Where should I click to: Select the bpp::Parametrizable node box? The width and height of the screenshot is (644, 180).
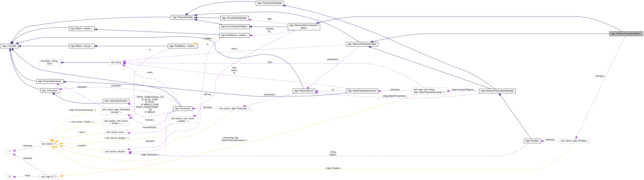click(x=183, y=17)
